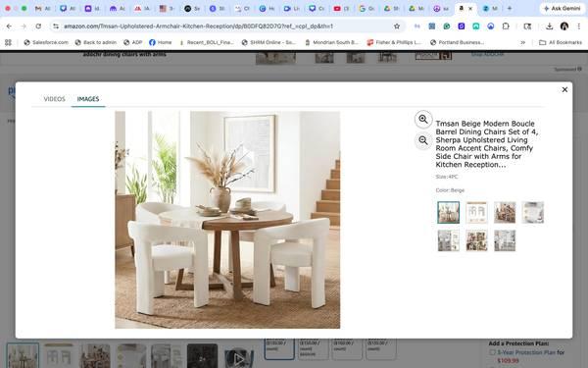
Task: Open the Facebook Home bookmark
Action: pyautogui.click(x=160, y=42)
